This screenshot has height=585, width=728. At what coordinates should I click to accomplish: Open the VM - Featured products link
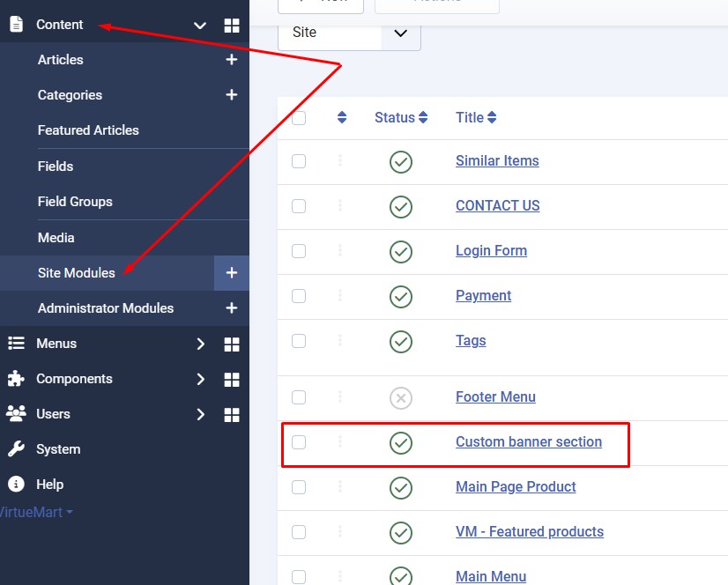pyautogui.click(x=529, y=532)
